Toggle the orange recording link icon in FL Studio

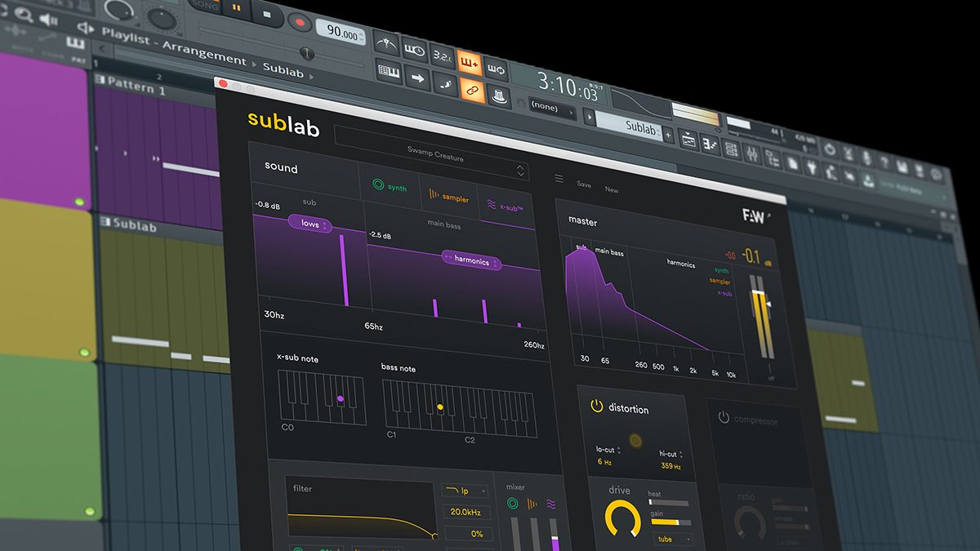coord(474,91)
